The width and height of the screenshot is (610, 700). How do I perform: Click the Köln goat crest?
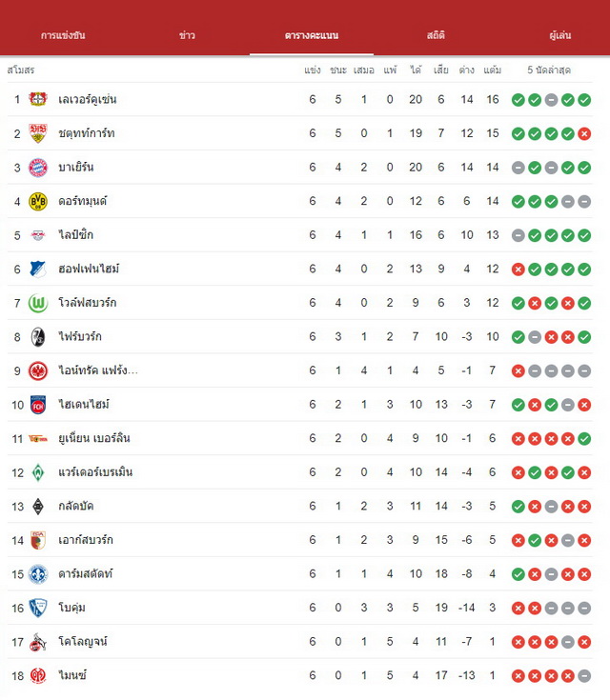38,642
